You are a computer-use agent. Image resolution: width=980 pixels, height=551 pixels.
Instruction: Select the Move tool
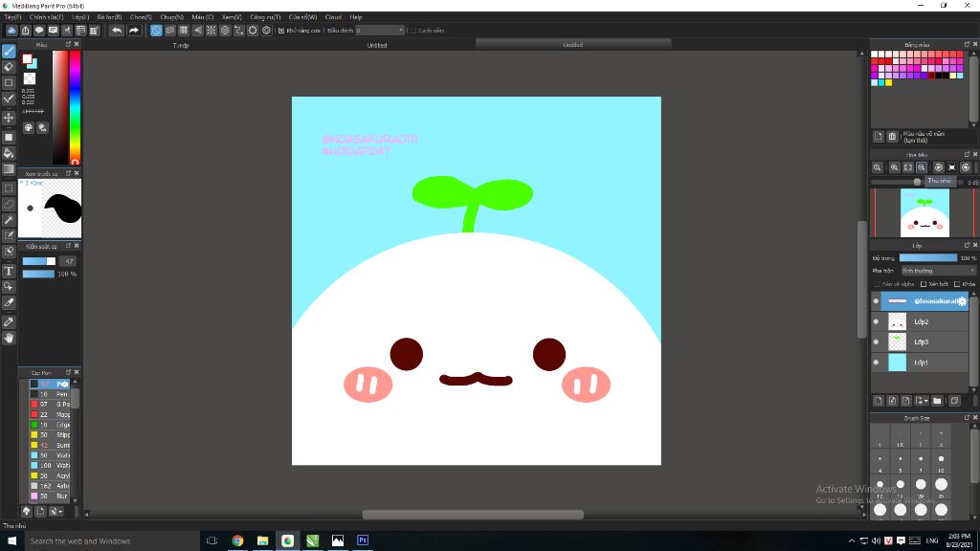[9, 118]
